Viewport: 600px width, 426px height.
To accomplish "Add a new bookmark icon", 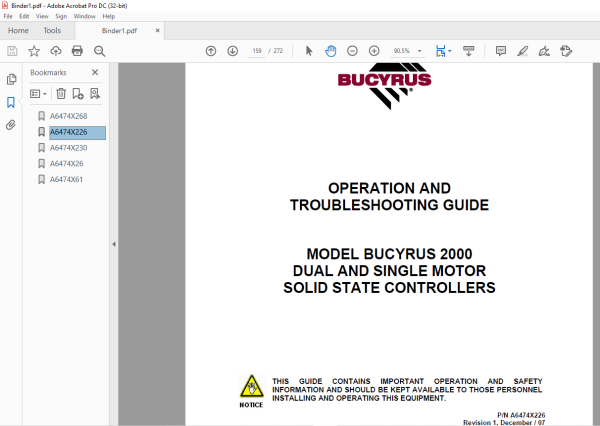I will point(78,93).
